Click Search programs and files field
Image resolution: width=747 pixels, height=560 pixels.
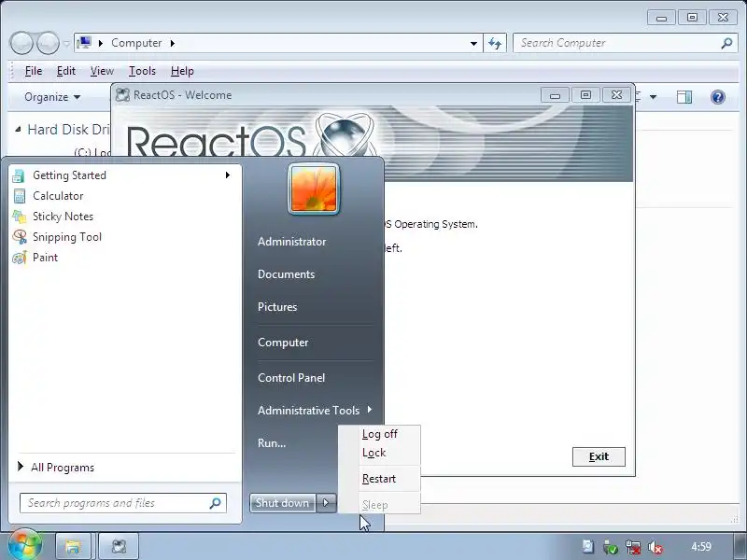coord(123,503)
